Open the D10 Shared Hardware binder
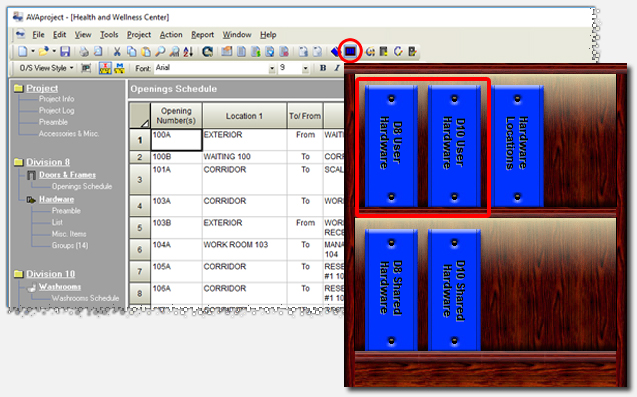The width and height of the screenshot is (637, 397). 454,289
